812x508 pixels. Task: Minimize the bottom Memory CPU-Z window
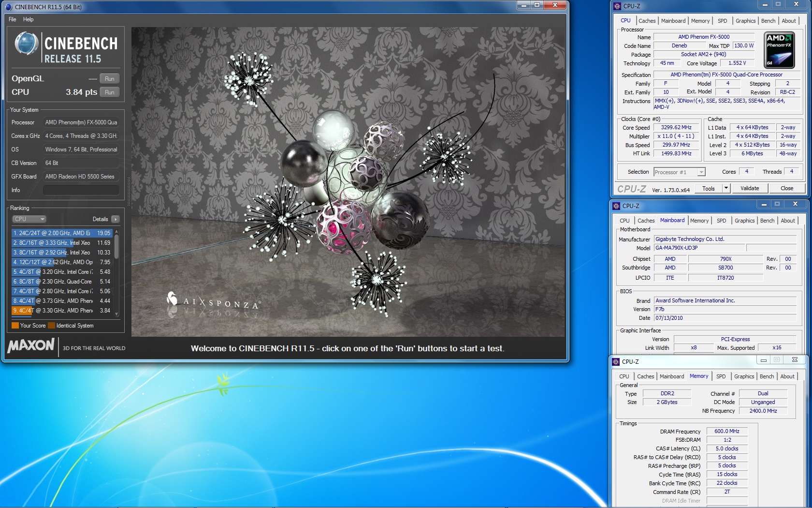pyautogui.click(x=763, y=360)
